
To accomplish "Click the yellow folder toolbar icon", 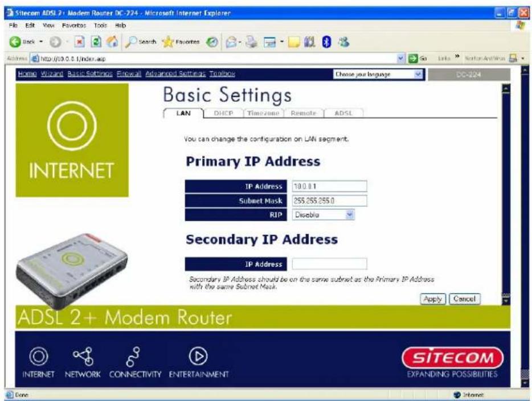I will [x=294, y=42].
